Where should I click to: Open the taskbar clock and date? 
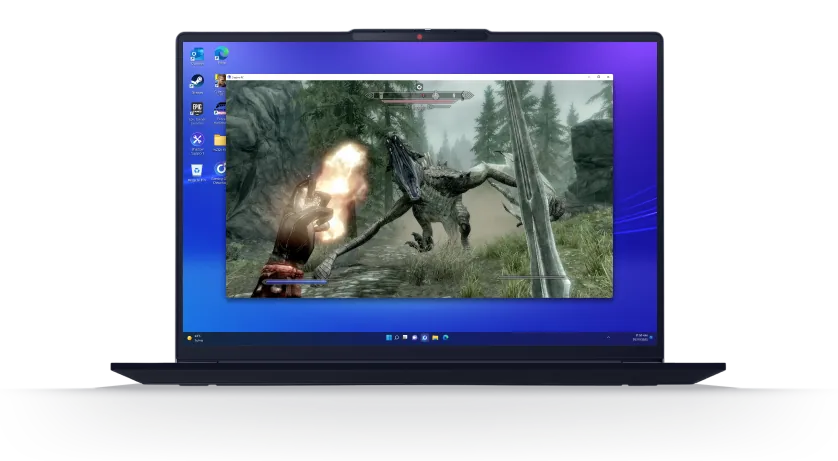641,338
